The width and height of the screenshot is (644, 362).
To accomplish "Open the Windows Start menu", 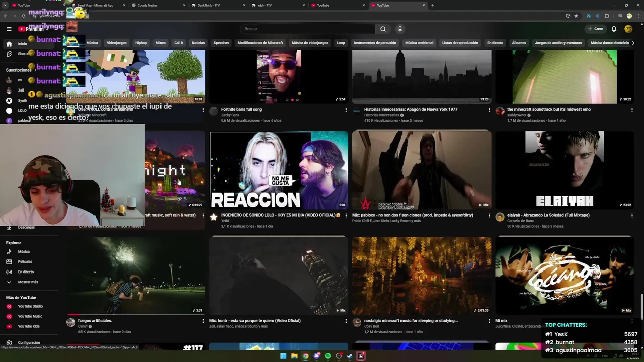I will tap(283, 356).
